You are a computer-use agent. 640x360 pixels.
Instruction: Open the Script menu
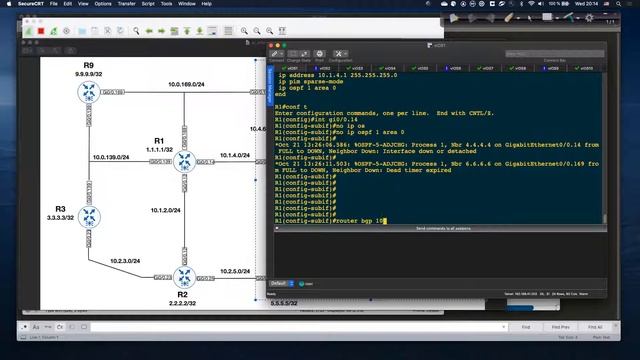pyautogui.click(x=148, y=4)
